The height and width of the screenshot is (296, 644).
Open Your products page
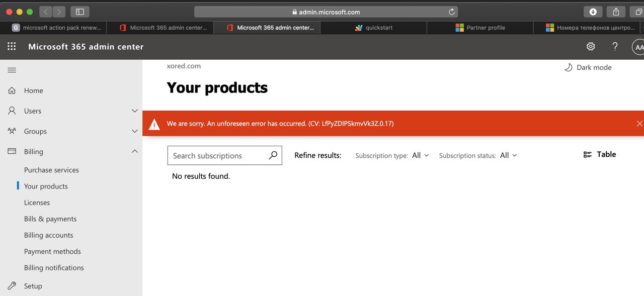click(x=46, y=186)
